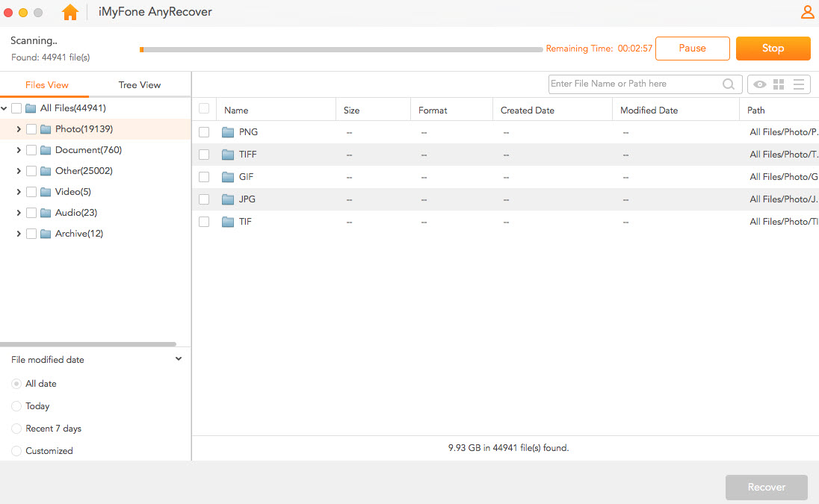The height and width of the screenshot is (504, 819).
Task: Click the scan progress bar
Action: point(341,50)
